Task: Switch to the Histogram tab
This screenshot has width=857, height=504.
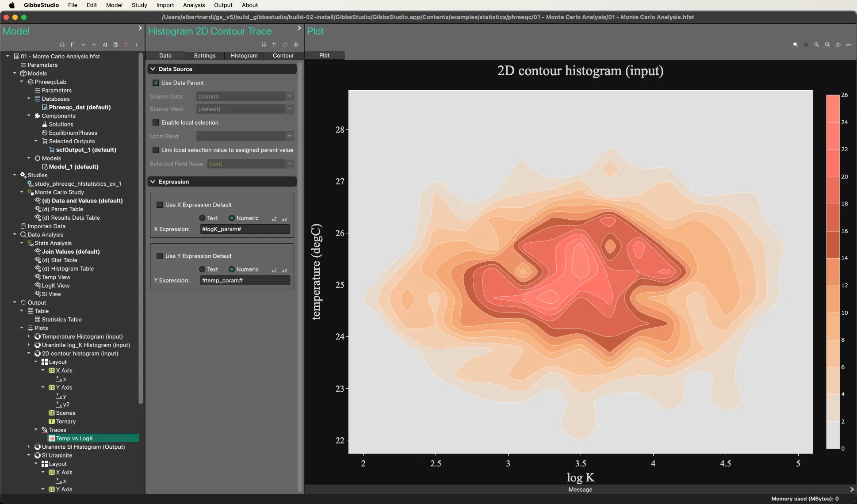Action: [244, 56]
